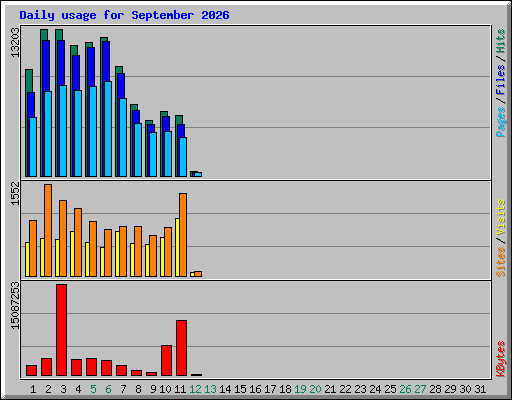Click green day label '20' on the x-axis
512x400 pixels.
click(315, 389)
